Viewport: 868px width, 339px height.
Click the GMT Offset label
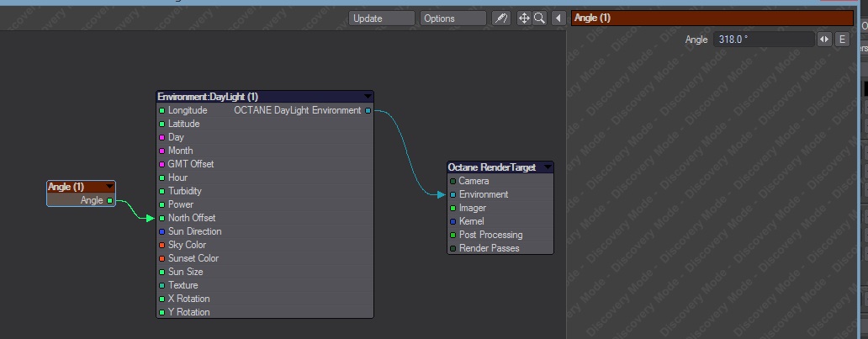point(191,164)
